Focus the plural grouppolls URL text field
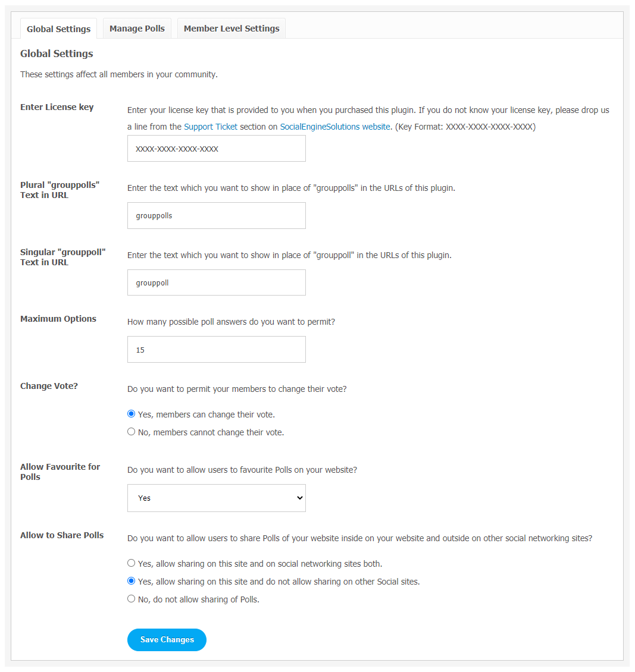Image resolution: width=635 pixels, height=672 pixels. click(217, 215)
